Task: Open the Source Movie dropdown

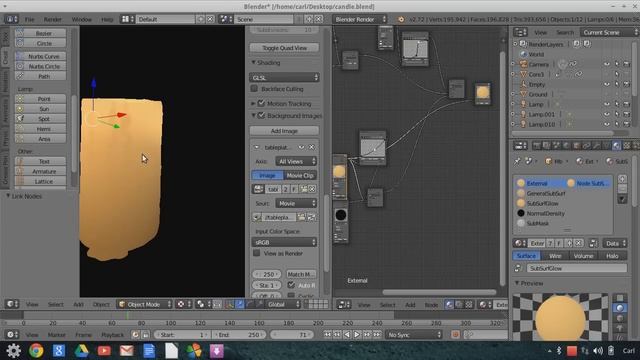Action: coord(296,203)
